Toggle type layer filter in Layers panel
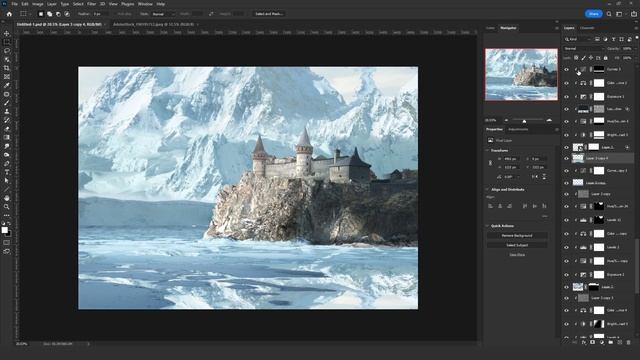Screen dimensions: 640x360 (613, 39)
